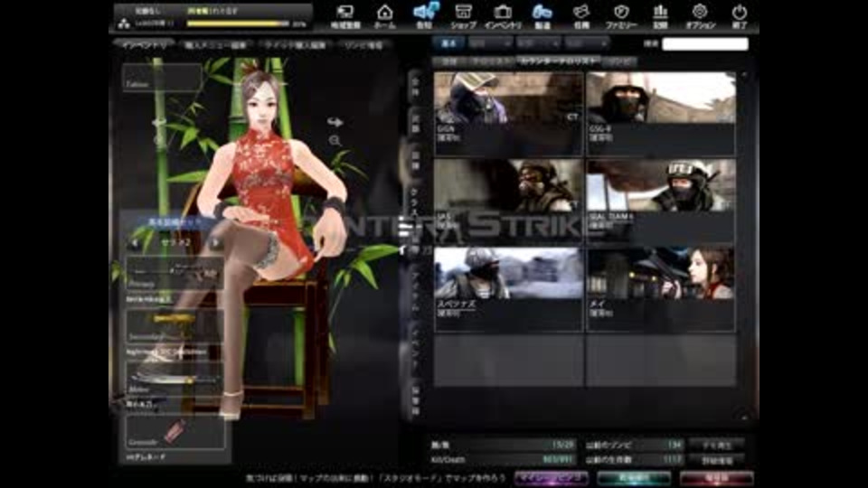Open the mission icon in top bar
The width and height of the screenshot is (868, 488).
click(x=581, y=15)
